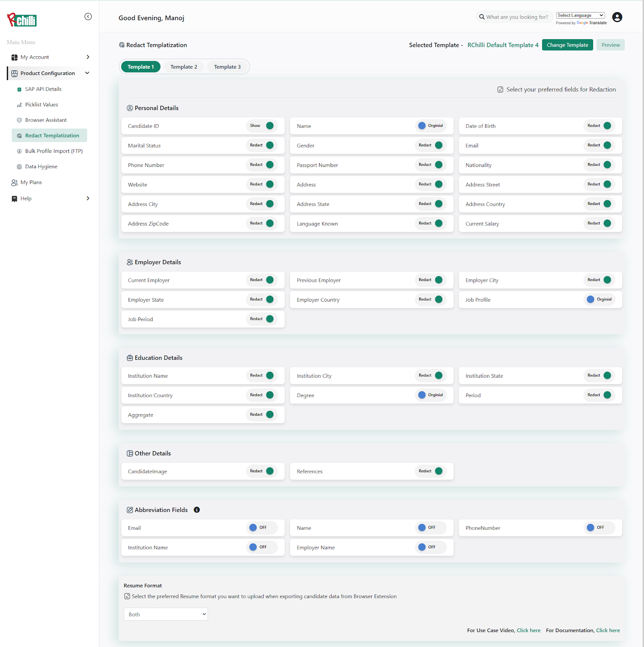Click the Abbreviation Fields info icon
Screen dimensions: 644x647
point(197,510)
